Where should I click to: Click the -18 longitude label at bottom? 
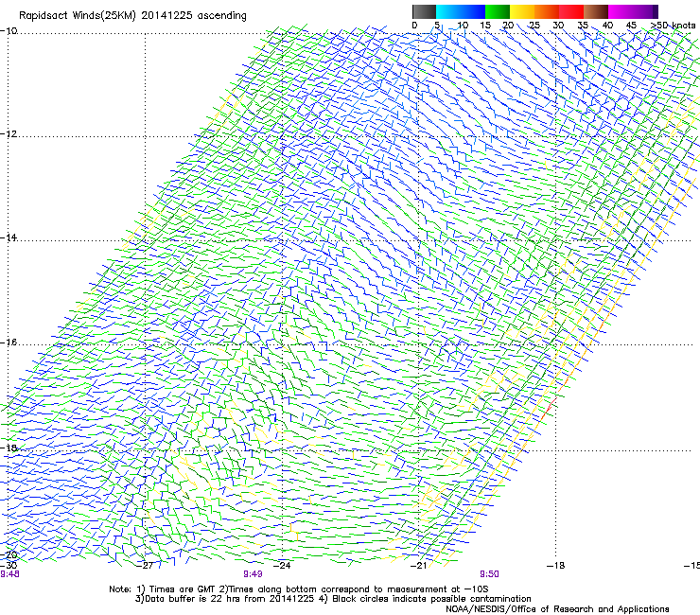555,566
